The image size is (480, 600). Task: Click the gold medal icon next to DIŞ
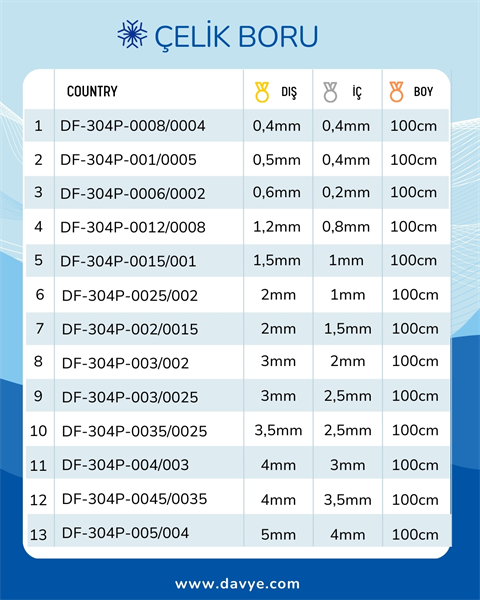[262, 92]
